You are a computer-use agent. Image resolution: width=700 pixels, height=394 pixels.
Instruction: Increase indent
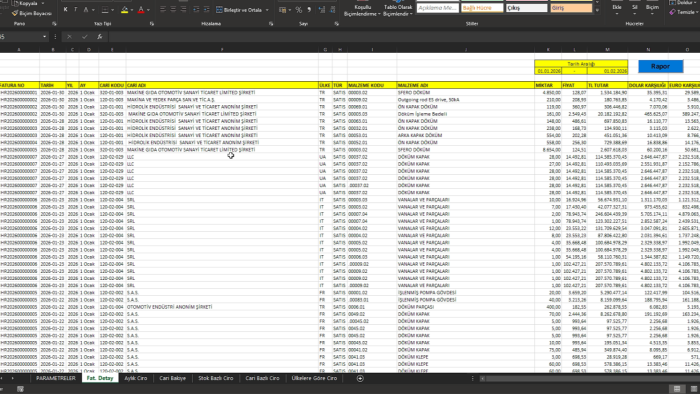click(206, 9)
